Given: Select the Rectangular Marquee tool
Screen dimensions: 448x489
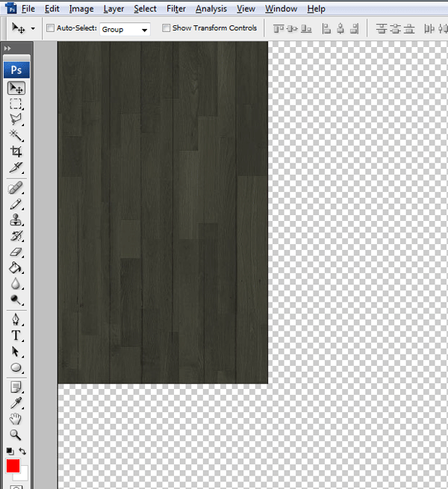Looking at the screenshot, I should [x=16, y=104].
